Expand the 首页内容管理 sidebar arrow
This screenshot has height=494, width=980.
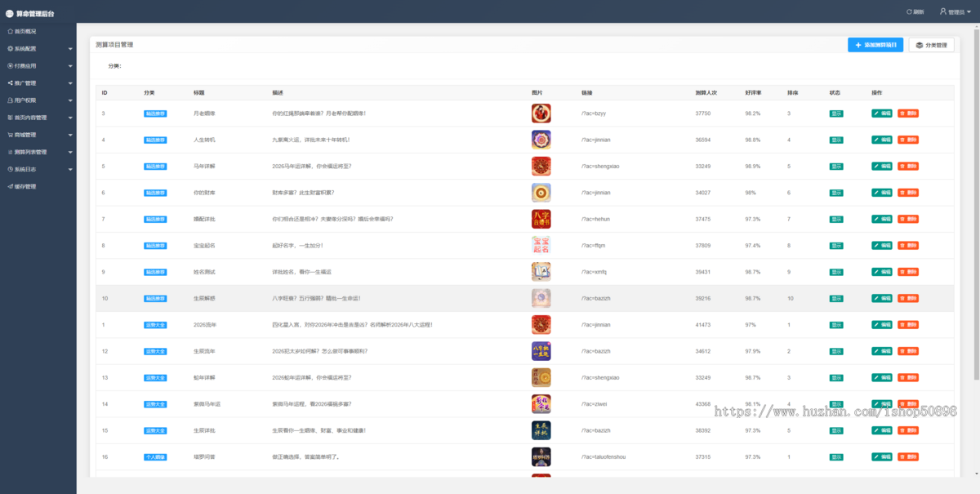click(70, 118)
